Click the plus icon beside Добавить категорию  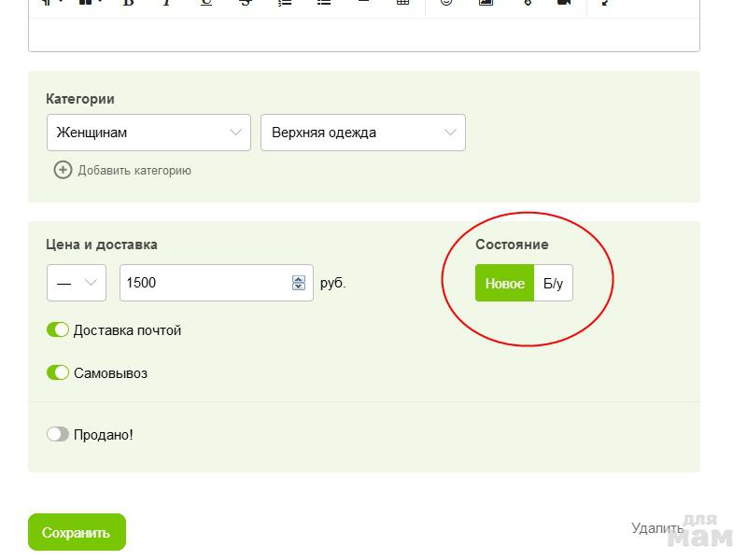(63, 170)
